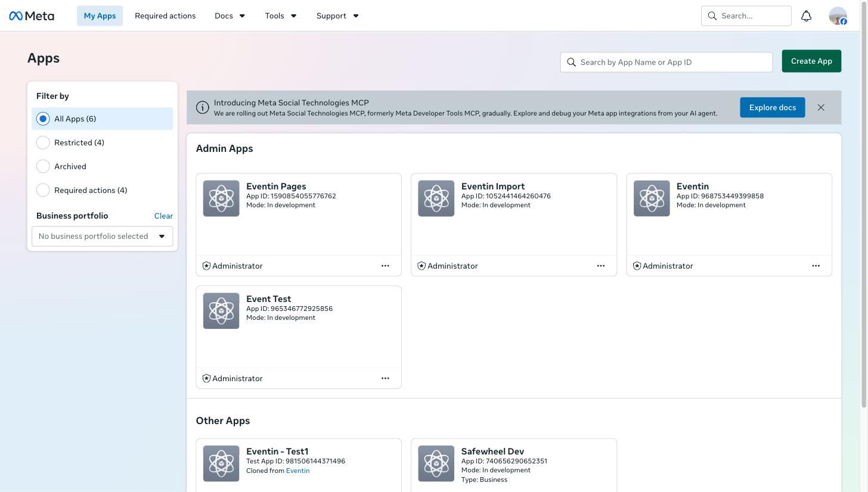Open the business portfolio dropdown
Image resolution: width=868 pixels, height=492 pixels.
[103, 236]
